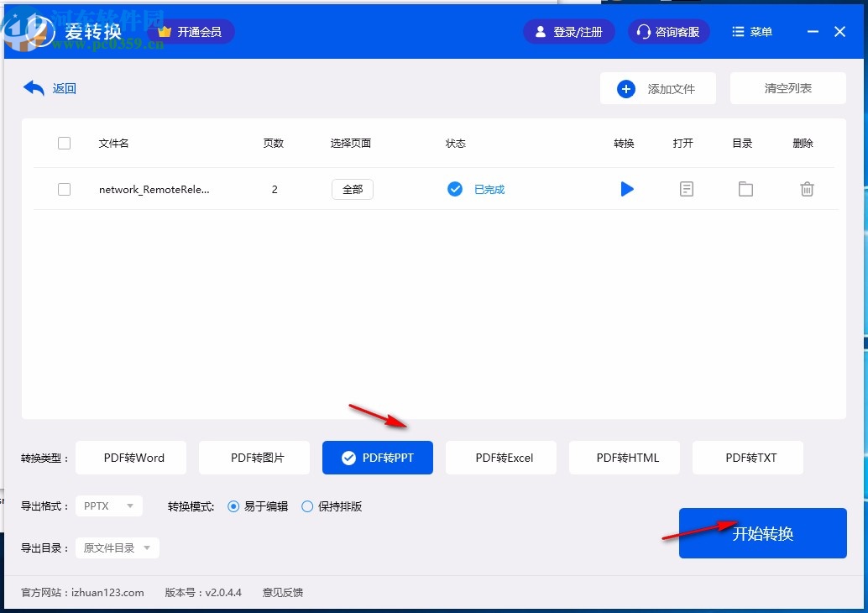Check the select-all checkbox in the header
Image resolution: width=868 pixels, height=613 pixels.
tap(65, 143)
